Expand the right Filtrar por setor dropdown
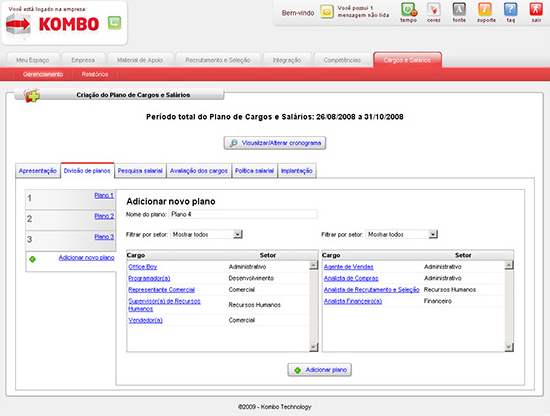Screen dimensions: 550x416 tap(402, 234)
